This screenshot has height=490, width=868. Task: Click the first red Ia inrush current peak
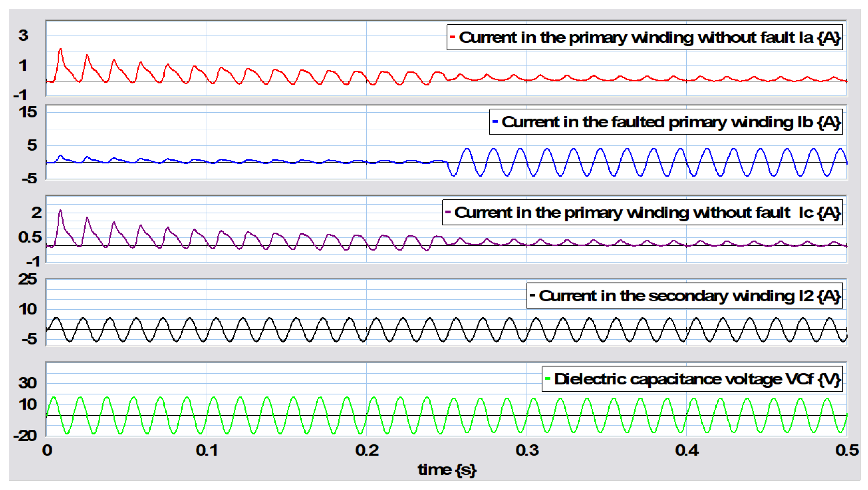point(61,50)
